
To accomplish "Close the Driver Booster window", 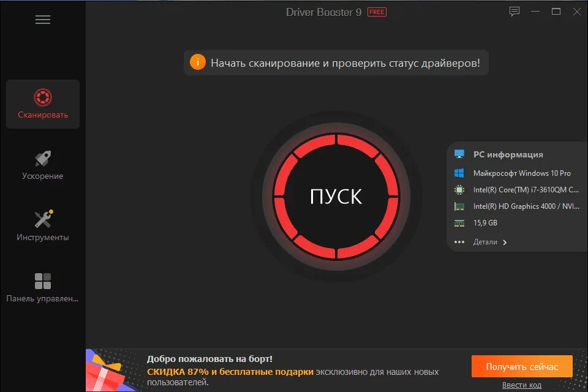I will (x=577, y=12).
